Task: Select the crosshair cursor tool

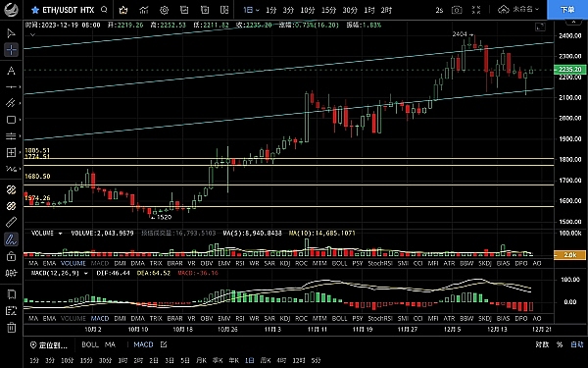Action: [x=11, y=50]
